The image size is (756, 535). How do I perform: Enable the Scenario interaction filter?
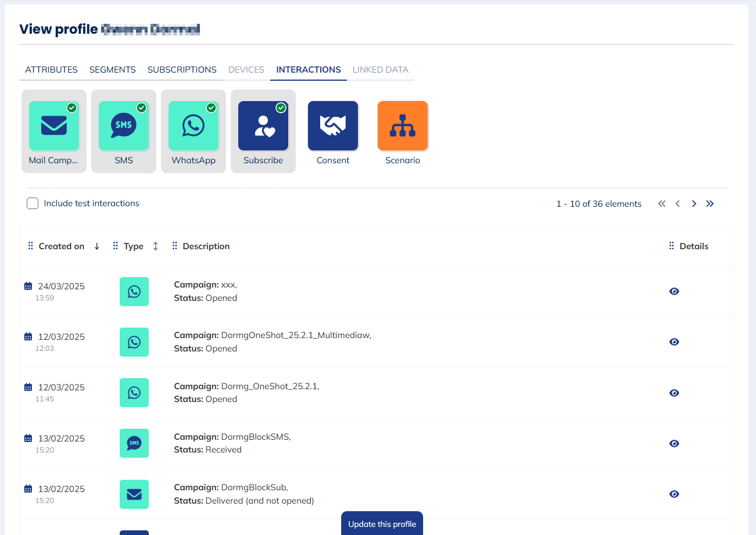tap(403, 131)
